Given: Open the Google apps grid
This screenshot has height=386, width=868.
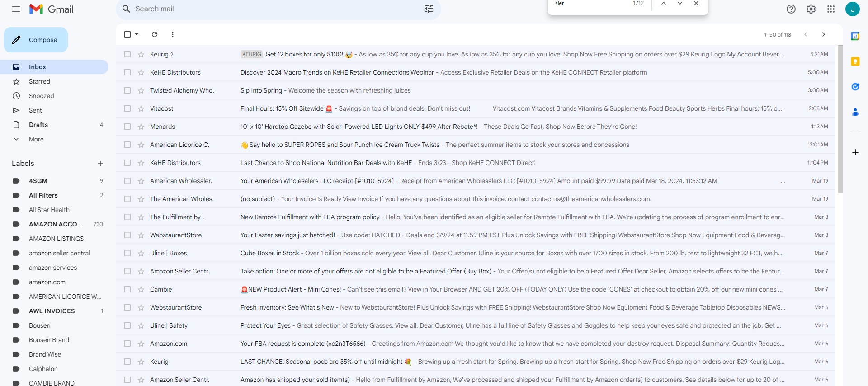Looking at the screenshot, I should [831, 9].
